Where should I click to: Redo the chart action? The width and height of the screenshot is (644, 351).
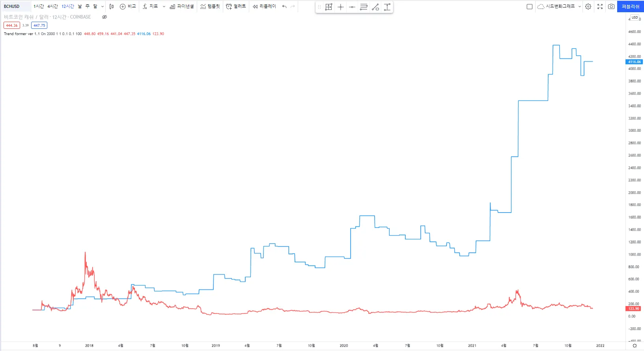293,6
